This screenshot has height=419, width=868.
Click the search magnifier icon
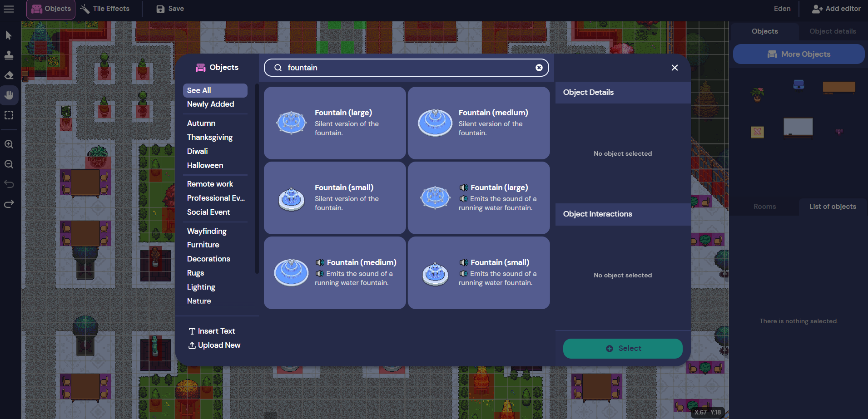point(278,68)
